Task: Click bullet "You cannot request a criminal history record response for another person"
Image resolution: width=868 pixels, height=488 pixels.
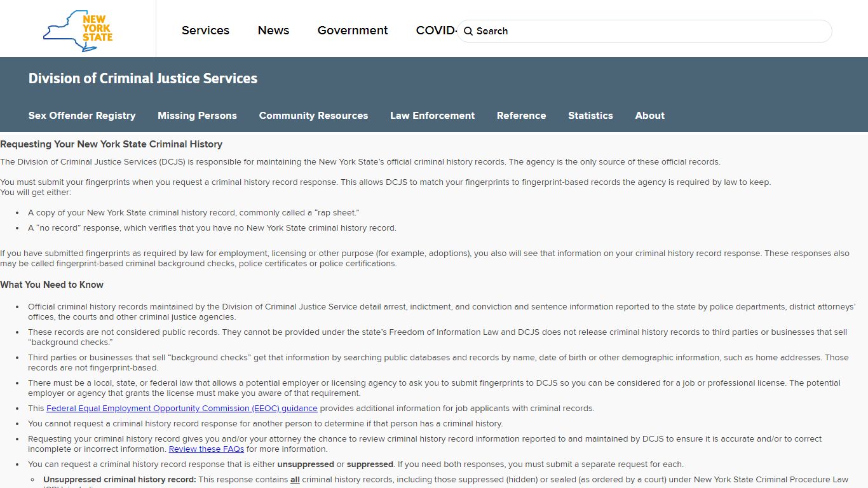Action: coord(265,424)
